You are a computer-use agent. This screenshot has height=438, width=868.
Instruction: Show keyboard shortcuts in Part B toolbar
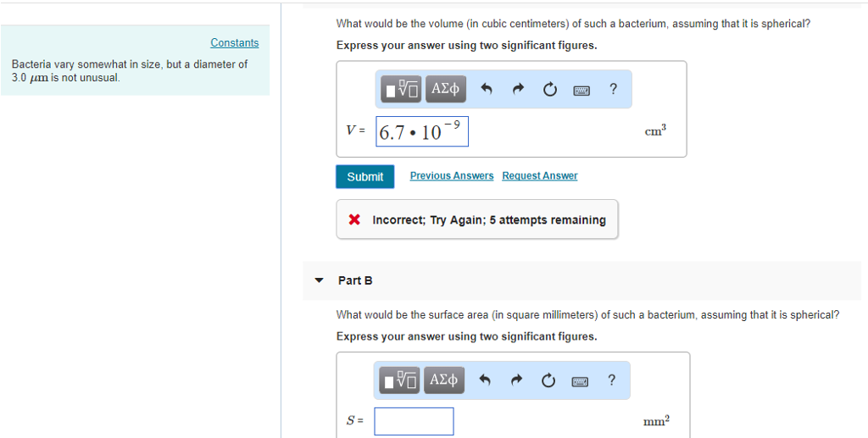[581, 380]
